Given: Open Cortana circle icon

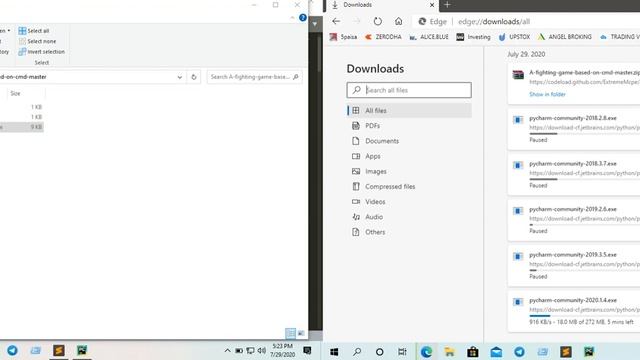Looking at the screenshot, I should 380,352.
